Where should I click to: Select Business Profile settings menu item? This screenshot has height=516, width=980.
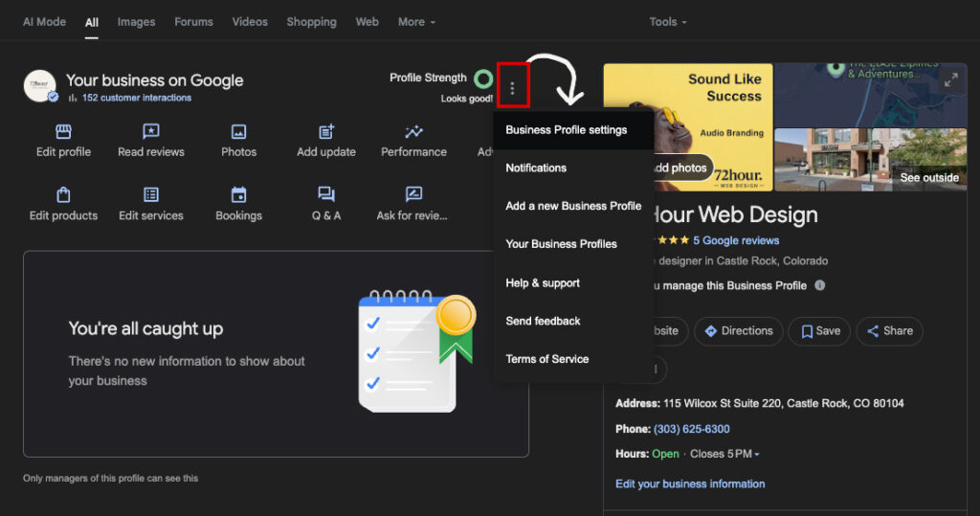(573, 130)
